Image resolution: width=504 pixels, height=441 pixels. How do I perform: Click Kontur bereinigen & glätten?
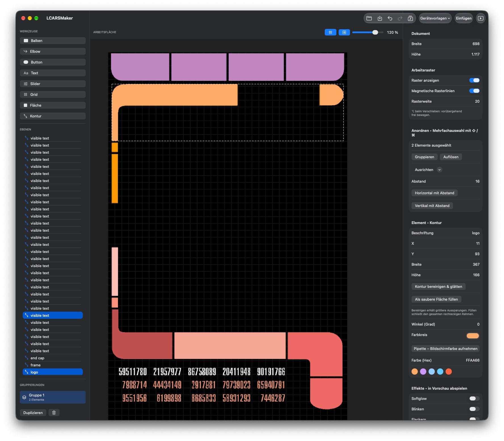point(438,286)
